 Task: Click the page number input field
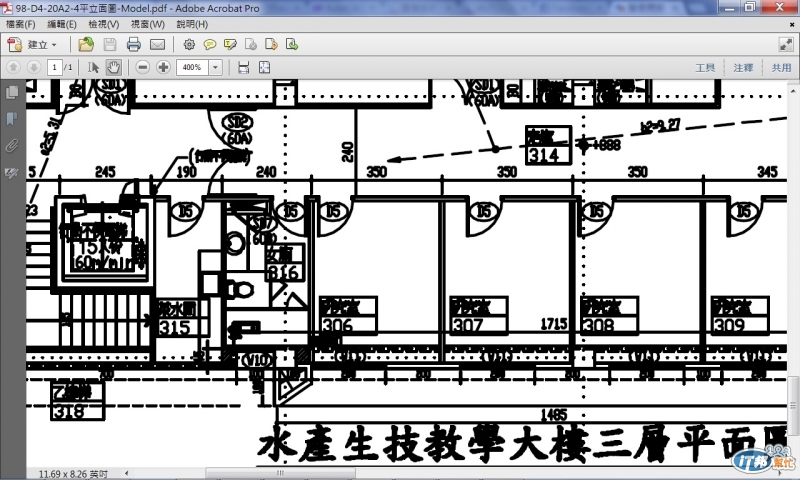coord(55,67)
